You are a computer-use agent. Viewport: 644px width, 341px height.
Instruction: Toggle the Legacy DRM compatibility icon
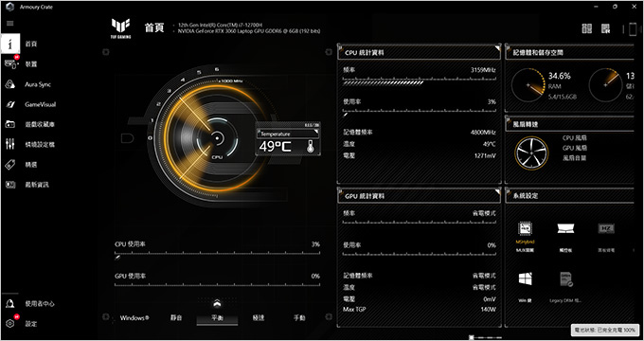[x=566, y=279]
